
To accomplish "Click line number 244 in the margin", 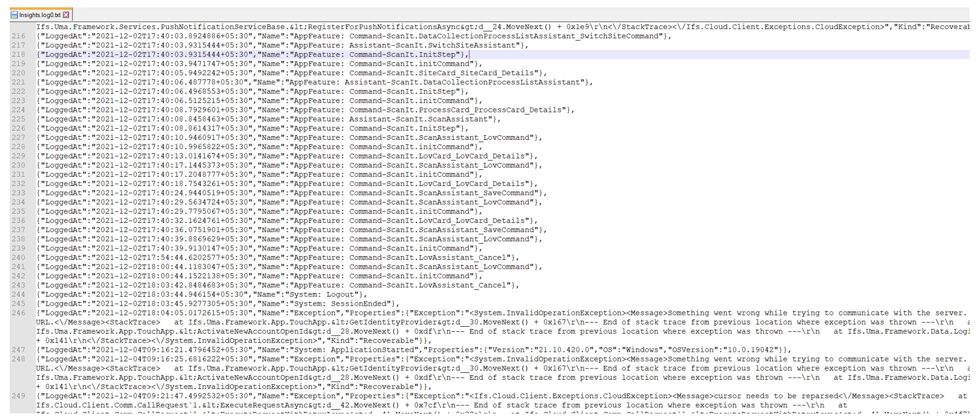I will point(18,295).
